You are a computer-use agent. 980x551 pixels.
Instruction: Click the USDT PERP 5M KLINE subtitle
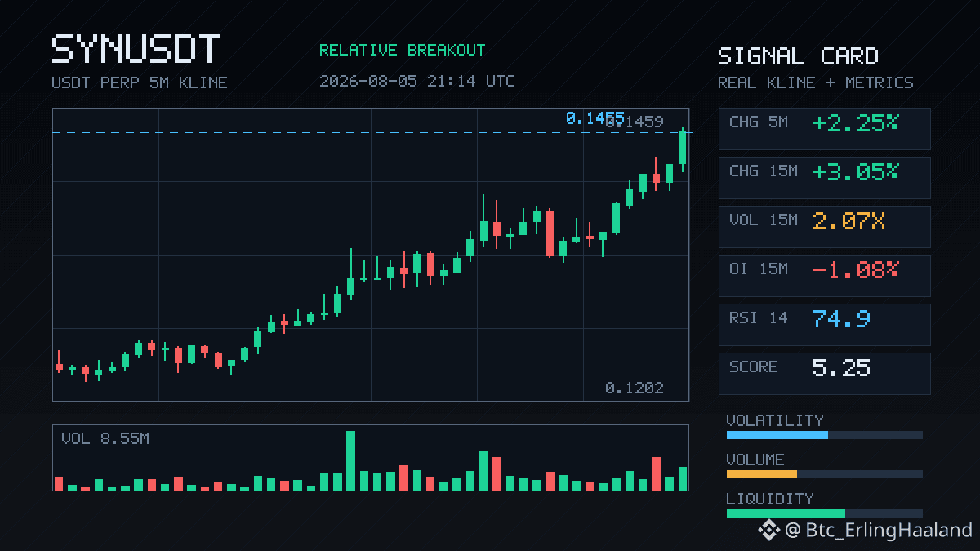click(140, 82)
